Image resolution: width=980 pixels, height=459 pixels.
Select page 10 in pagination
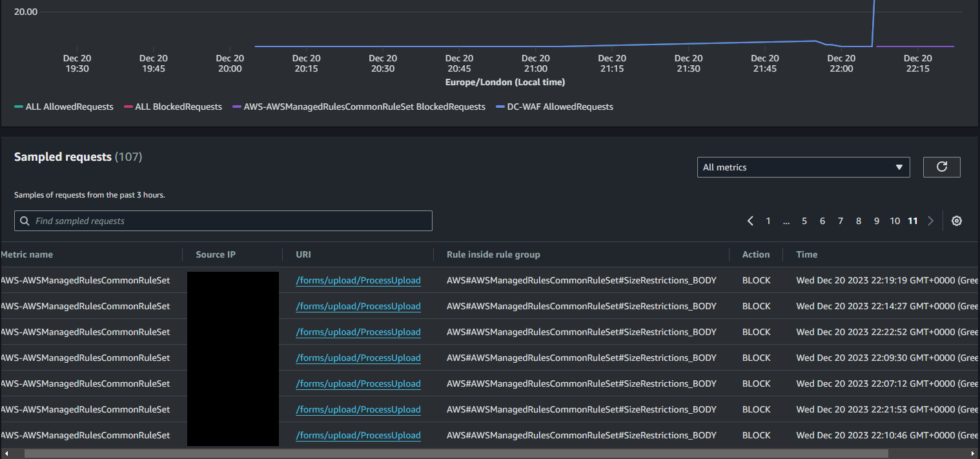tap(895, 221)
